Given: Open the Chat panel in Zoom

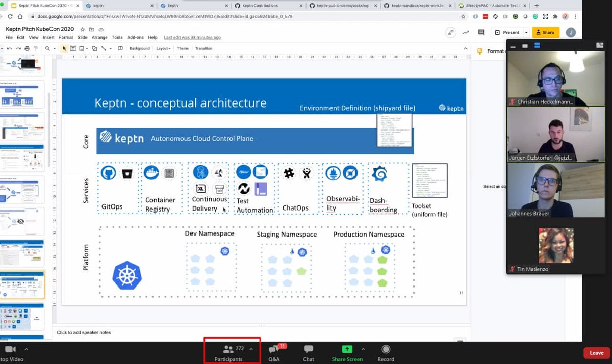Looking at the screenshot, I should coord(309,352).
